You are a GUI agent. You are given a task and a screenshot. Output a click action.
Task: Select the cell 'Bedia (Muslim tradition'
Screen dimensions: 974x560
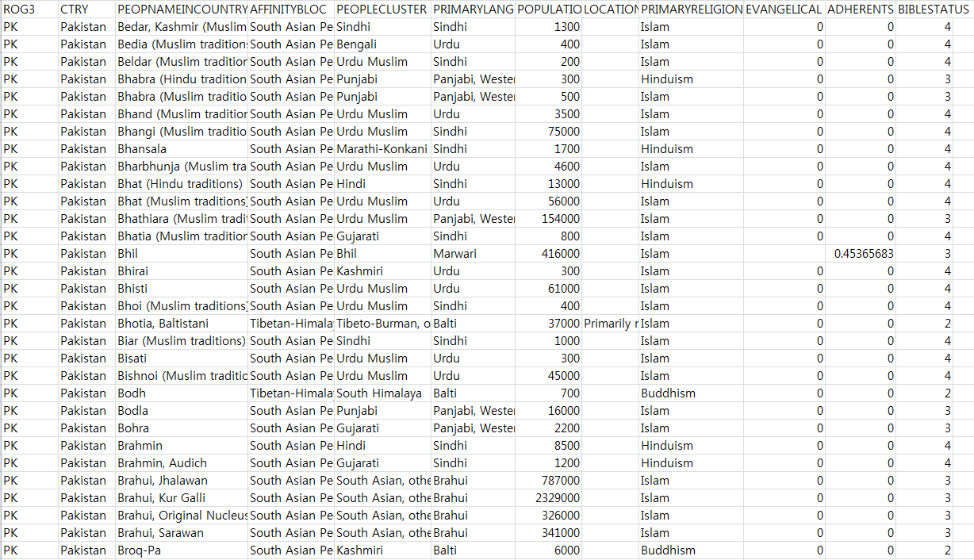point(182,44)
